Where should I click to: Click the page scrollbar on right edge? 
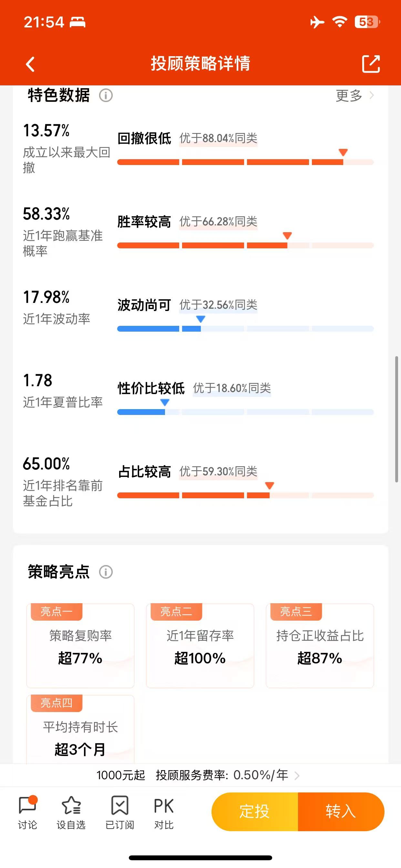(x=396, y=419)
